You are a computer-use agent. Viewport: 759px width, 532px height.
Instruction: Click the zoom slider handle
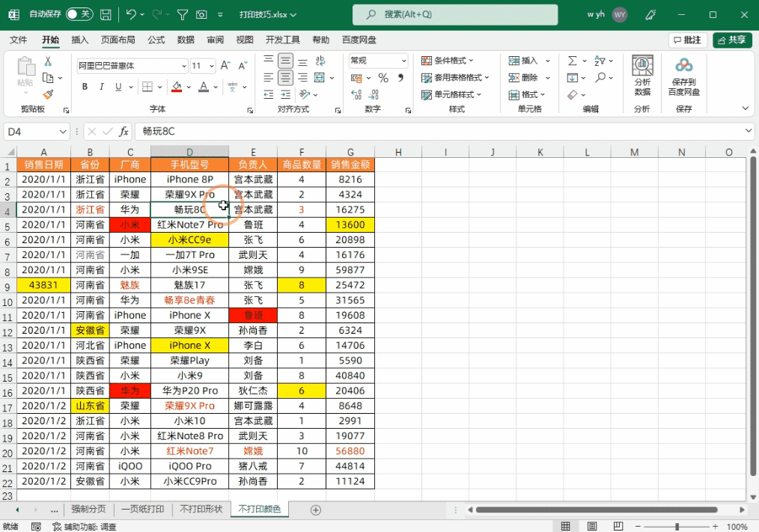click(x=677, y=526)
